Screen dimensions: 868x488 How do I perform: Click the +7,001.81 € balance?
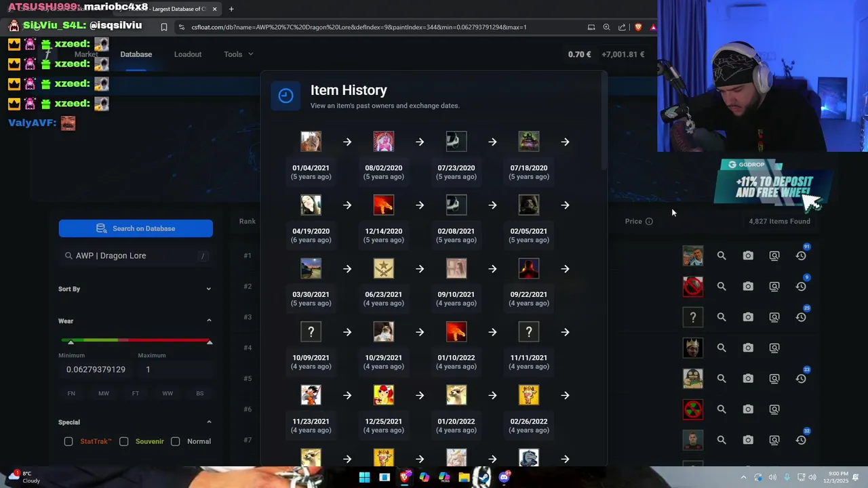(x=623, y=54)
